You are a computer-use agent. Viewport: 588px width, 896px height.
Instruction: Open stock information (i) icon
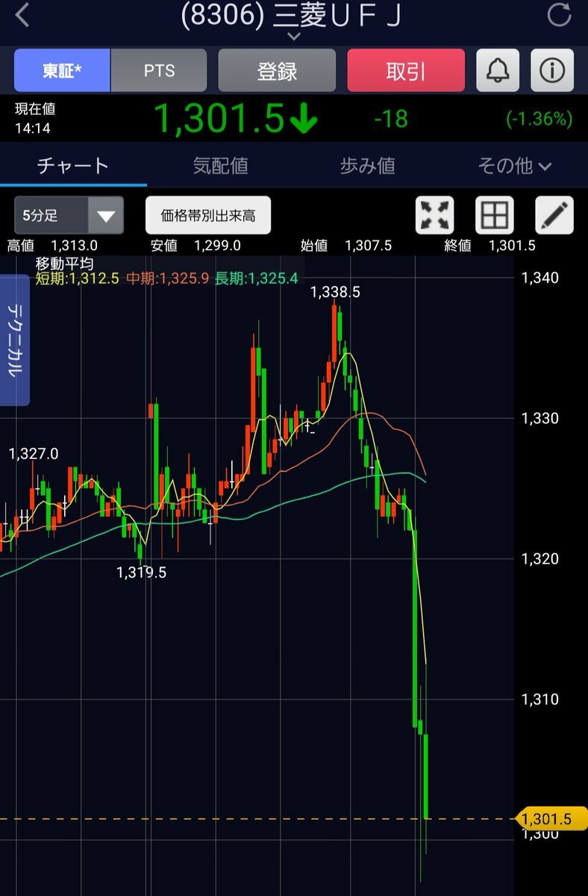point(552,71)
